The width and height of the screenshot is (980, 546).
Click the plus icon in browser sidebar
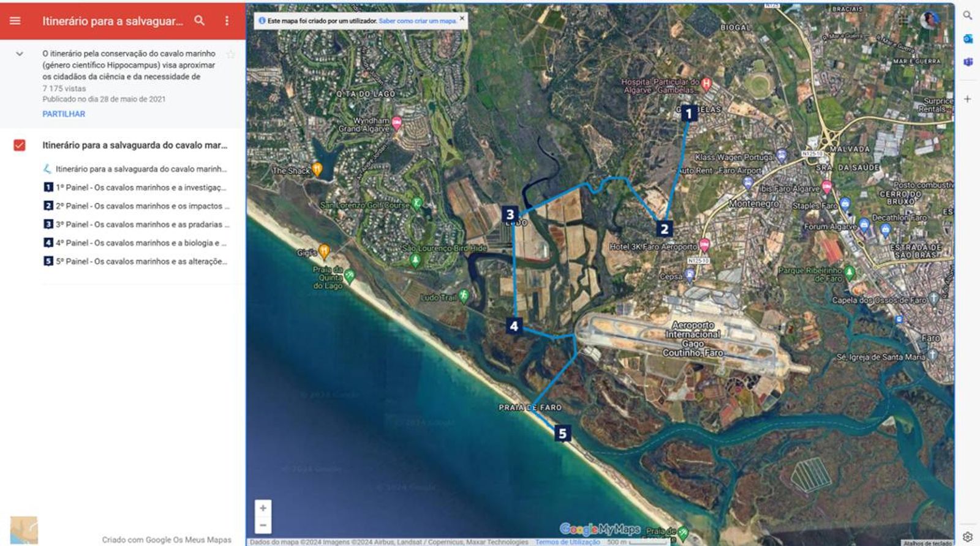[968, 99]
